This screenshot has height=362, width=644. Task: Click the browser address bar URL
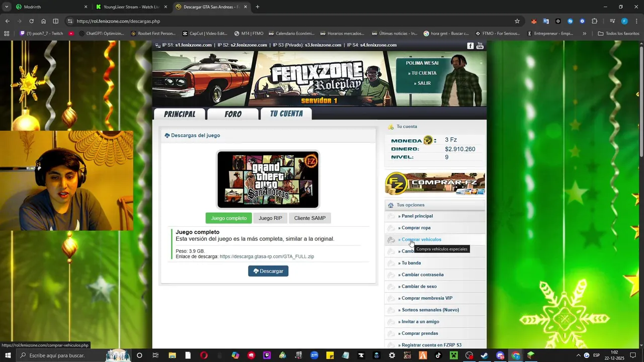[x=118, y=21]
